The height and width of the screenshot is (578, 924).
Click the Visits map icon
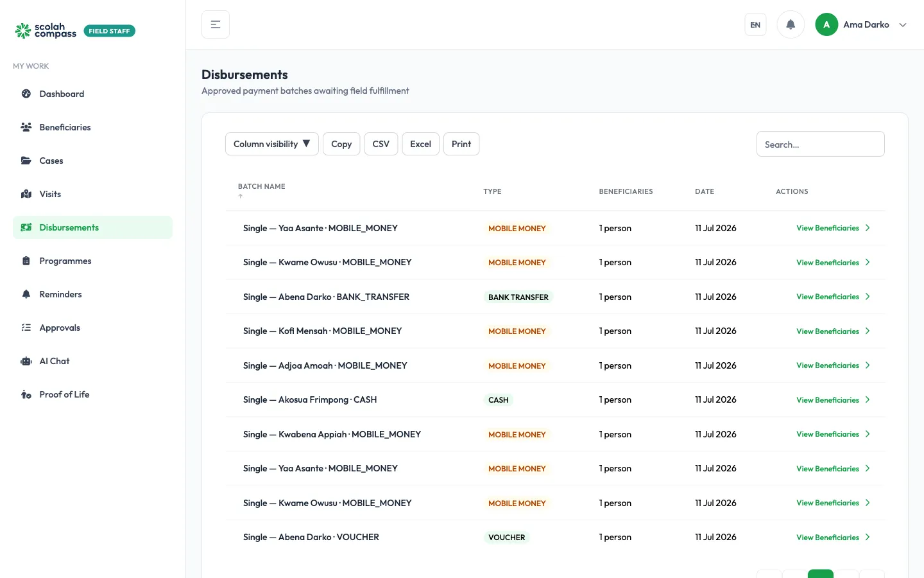click(26, 194)
